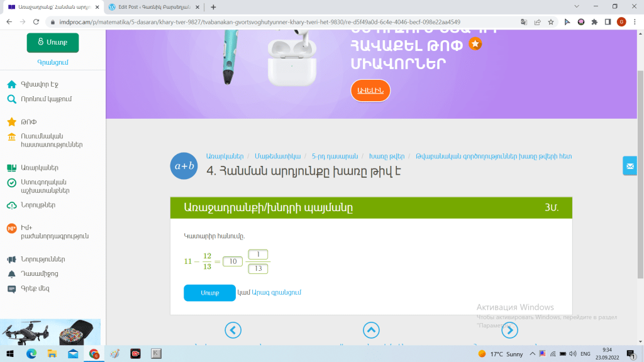Image resolution: width=644 pixels, height=362 pixels.
Task: Click the blue envelope icon on right edge
Action: (630, 165)
